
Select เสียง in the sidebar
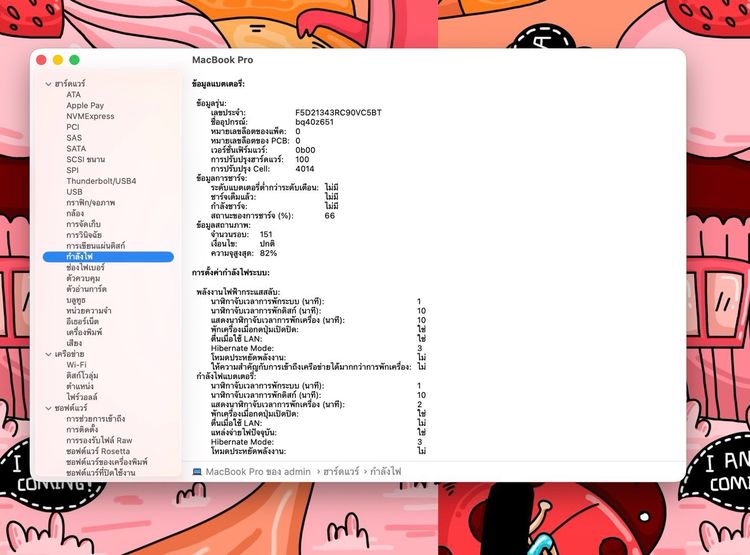pyautogui.click(x=74, y=343)
